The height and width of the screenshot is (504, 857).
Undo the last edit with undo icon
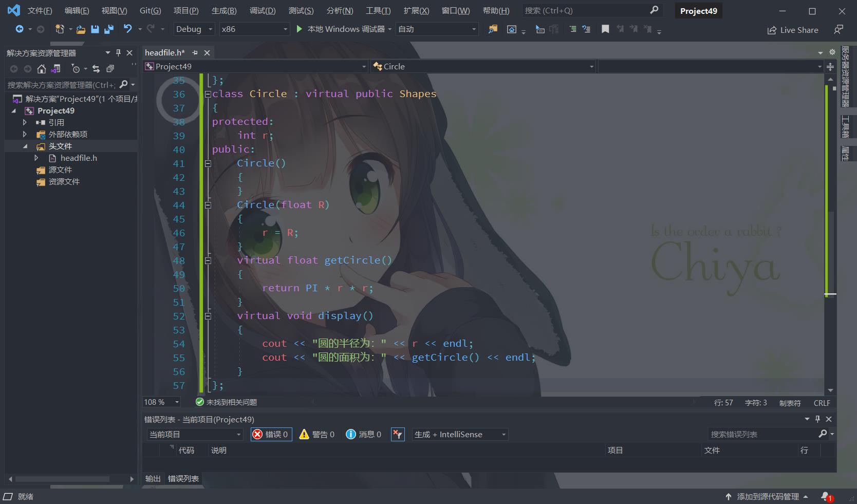[128, 29]
